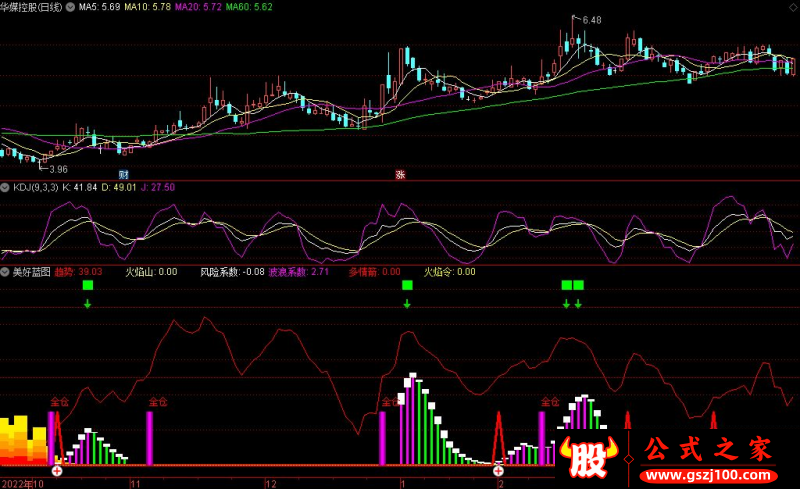Click the circled plus icon near month 2
Screen dimensions: 800x489
[x=498, y=470]
